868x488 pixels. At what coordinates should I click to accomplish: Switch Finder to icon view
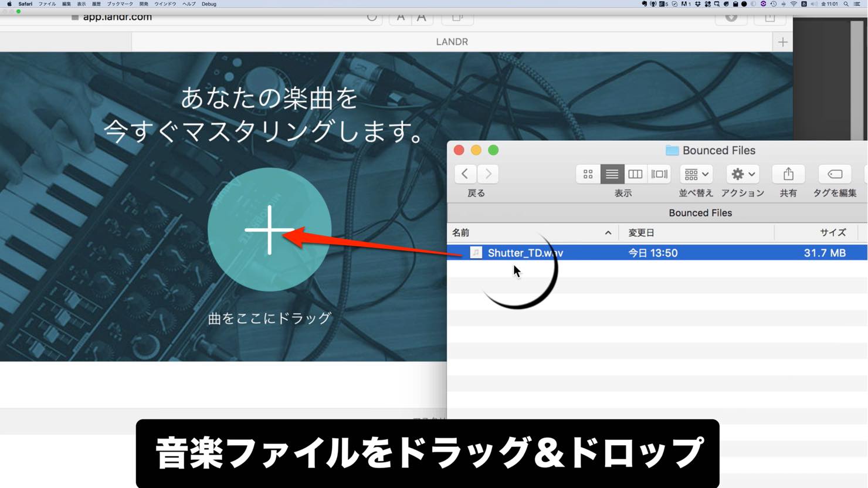[x=588, y=174]
